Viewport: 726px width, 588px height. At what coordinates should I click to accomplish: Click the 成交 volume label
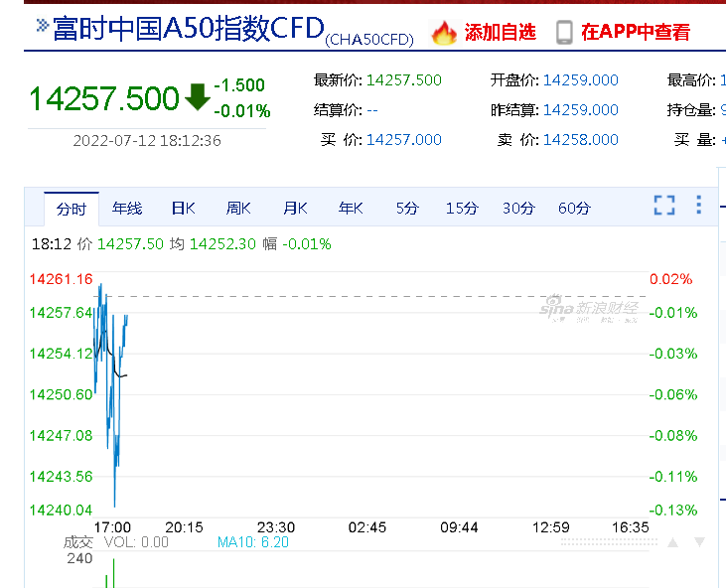78,542
